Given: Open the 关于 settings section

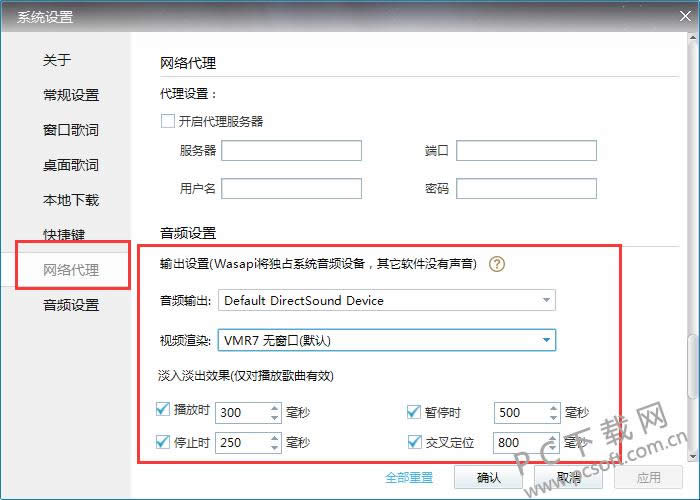Looking at the screenshot, I should (x=57, y=60).
